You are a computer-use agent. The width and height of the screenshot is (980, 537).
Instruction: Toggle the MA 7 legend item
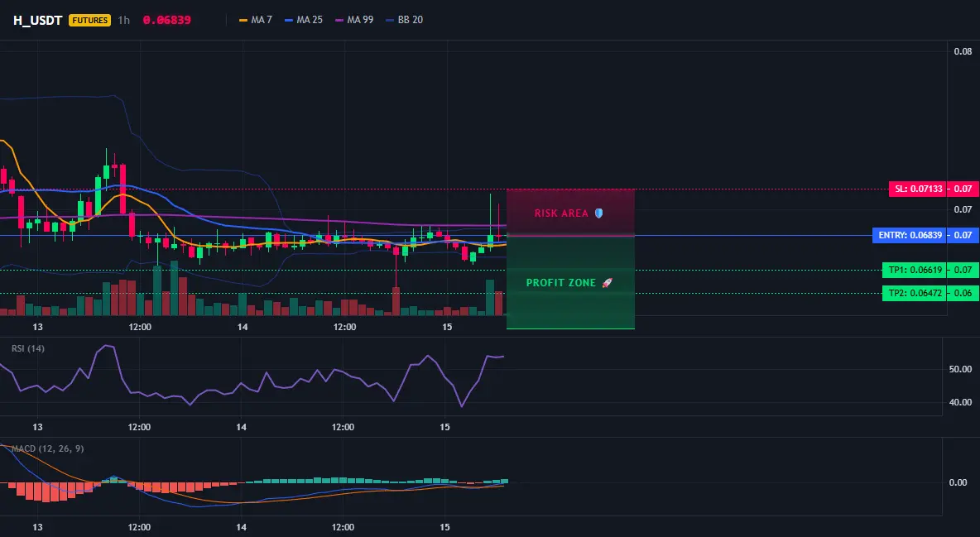256,20
